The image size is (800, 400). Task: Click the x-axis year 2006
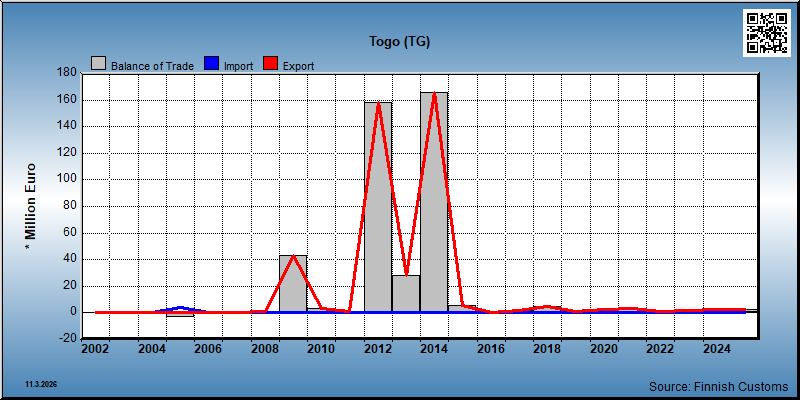point(208,349)
